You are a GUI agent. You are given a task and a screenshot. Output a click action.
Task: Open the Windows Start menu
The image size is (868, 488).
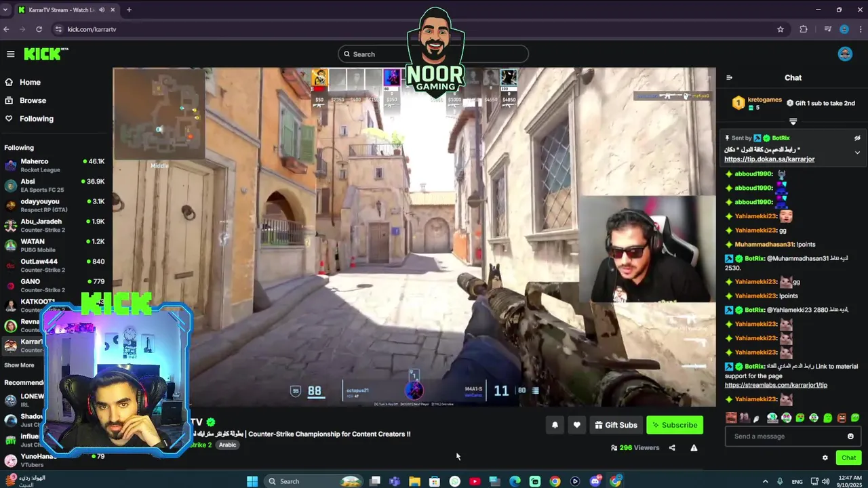point(252,481)
